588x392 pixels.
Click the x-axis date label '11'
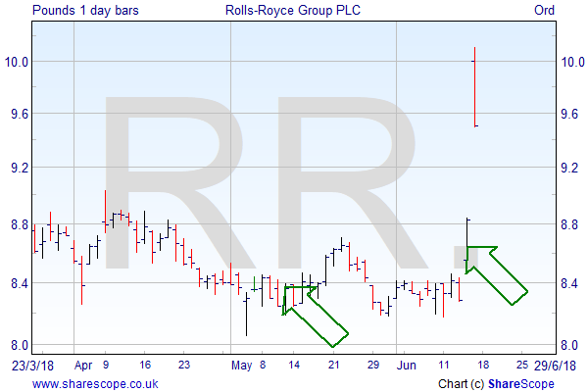click(443, 365)
